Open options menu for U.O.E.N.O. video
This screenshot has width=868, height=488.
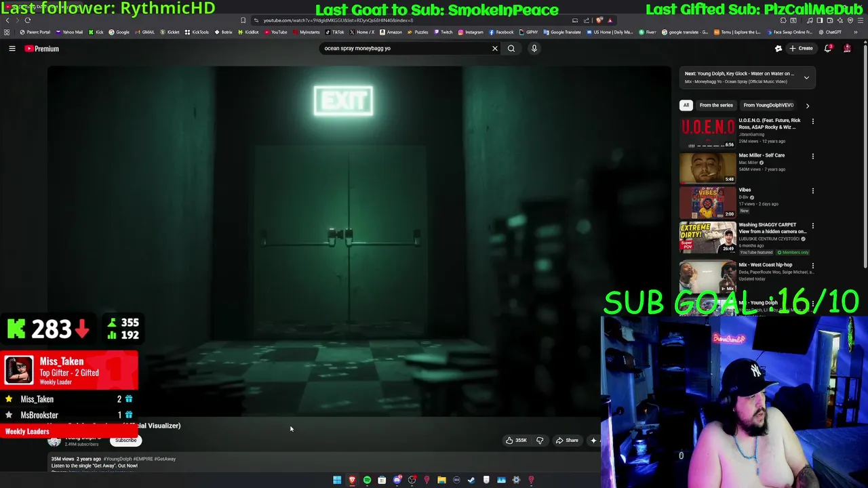(812, 121)
